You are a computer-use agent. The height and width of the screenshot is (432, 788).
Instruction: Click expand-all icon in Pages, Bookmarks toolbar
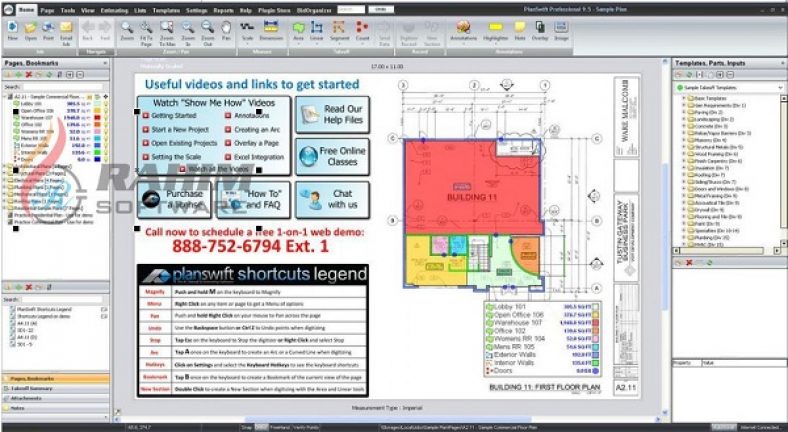(69, 75)
